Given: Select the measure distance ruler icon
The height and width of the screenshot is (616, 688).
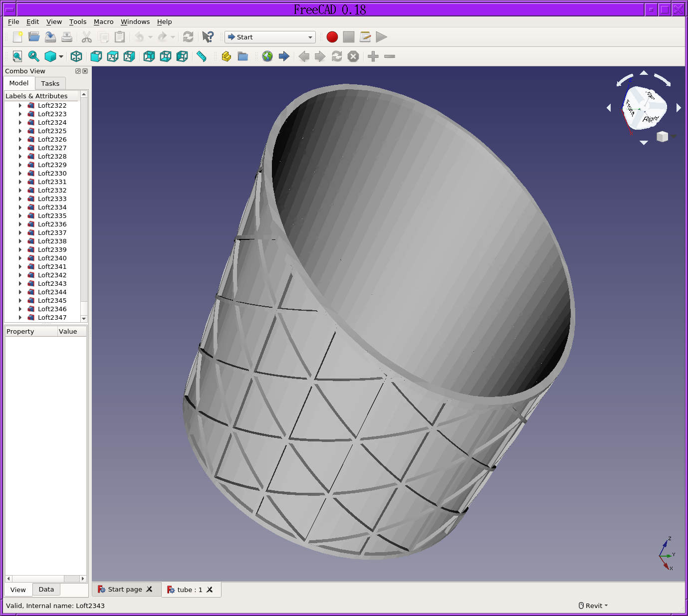Looking at the screenshot, I should [x=202, y=57].
